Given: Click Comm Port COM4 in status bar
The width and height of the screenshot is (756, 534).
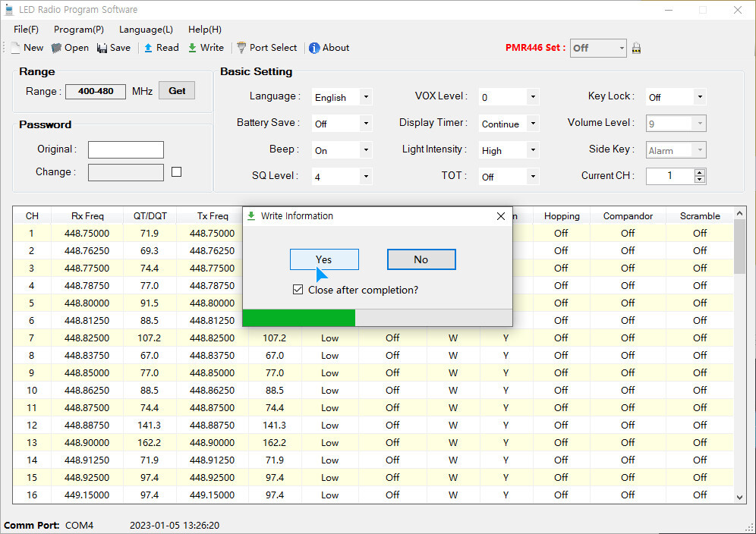Looking at the screenshot, I should pyautogui.click(x=49, y=526).
